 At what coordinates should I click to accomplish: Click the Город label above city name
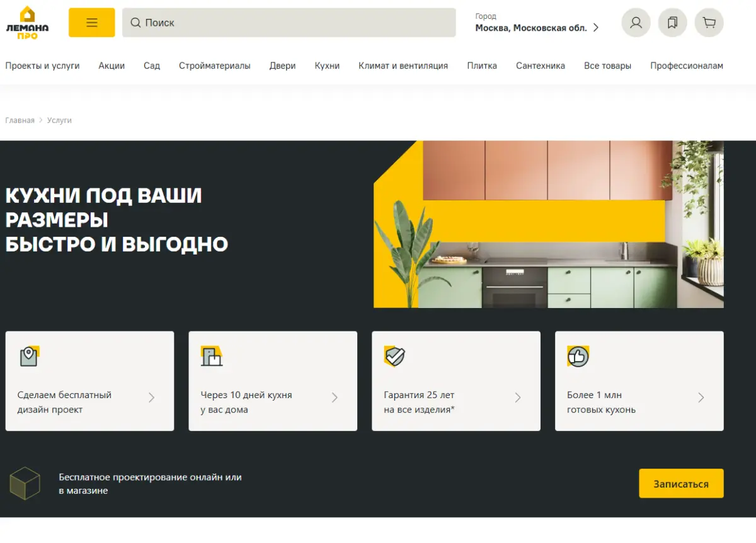tap(486, 16)
